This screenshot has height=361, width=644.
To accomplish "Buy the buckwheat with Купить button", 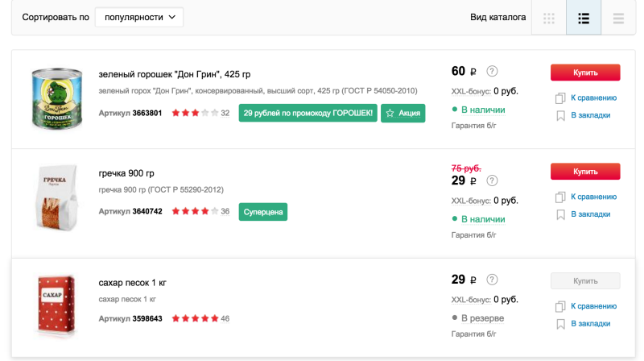I will [585, 172].
